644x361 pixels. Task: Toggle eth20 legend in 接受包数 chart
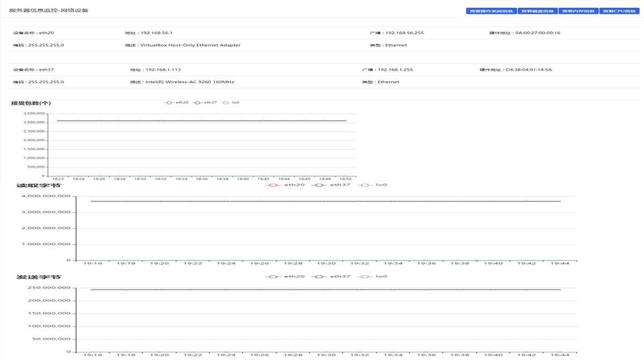tap(177, 102)
